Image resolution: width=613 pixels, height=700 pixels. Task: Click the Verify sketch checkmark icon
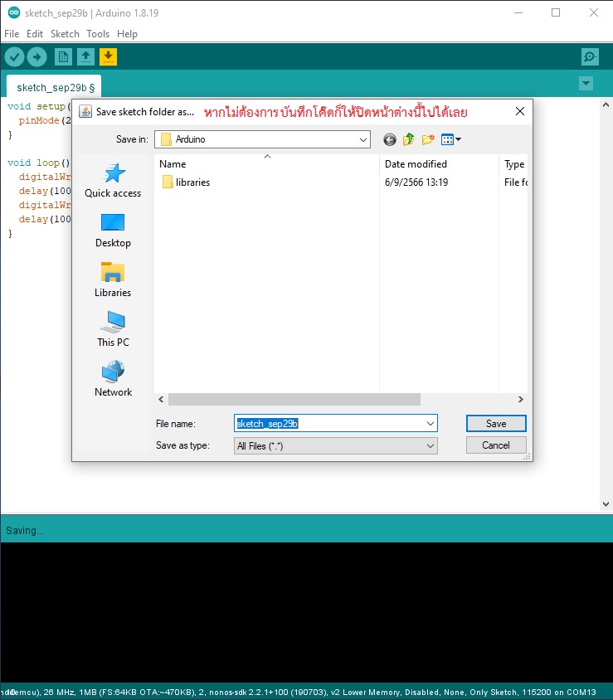tap(14, 56)
